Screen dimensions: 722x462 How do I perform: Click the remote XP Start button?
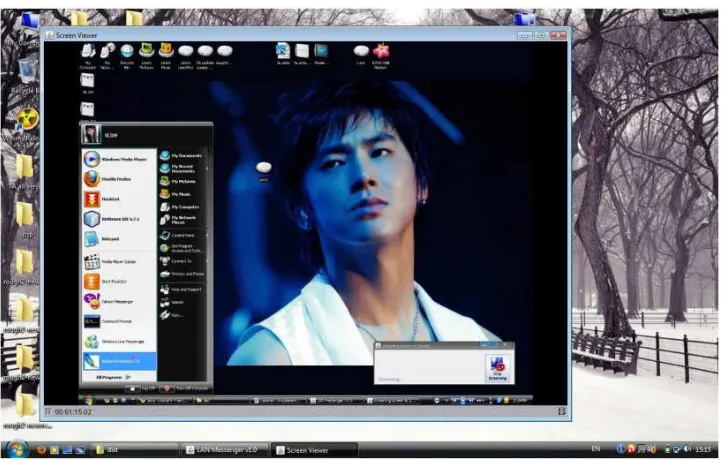90,400
